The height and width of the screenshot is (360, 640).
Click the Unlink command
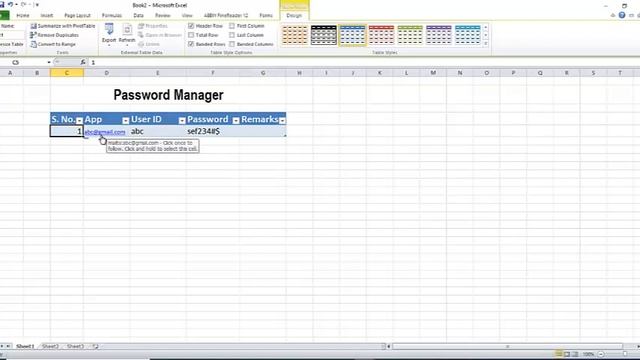149,44
